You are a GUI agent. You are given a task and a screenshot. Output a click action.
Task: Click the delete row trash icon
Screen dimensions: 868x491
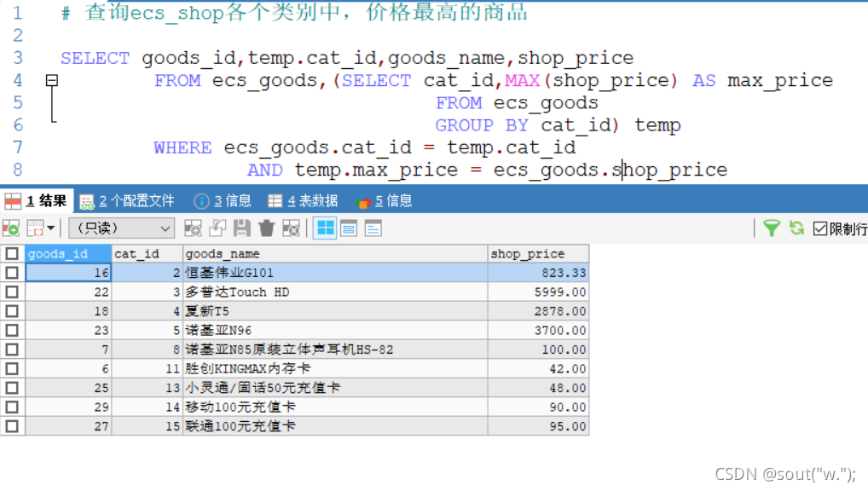(266, 228)
